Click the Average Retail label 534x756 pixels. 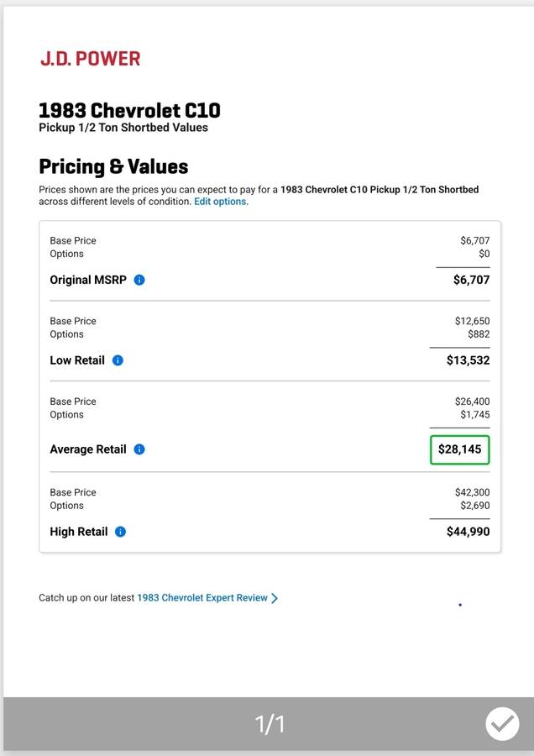[87, 449]
